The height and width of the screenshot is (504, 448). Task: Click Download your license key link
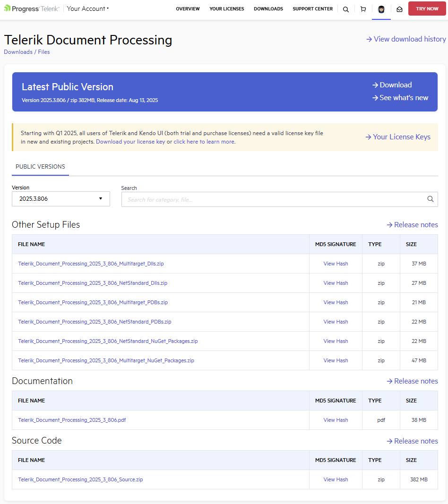tap(130, 141)
